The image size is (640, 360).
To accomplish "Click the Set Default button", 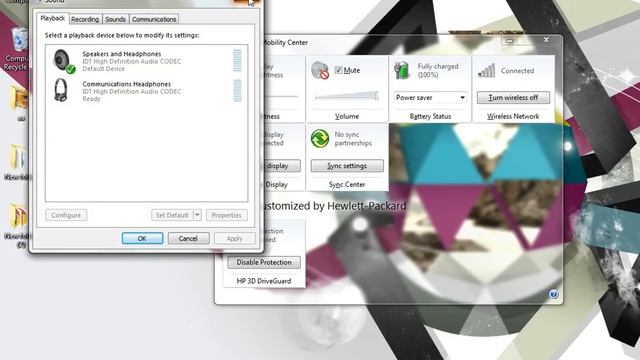I will pyautogui.click(x=172, y=215).
